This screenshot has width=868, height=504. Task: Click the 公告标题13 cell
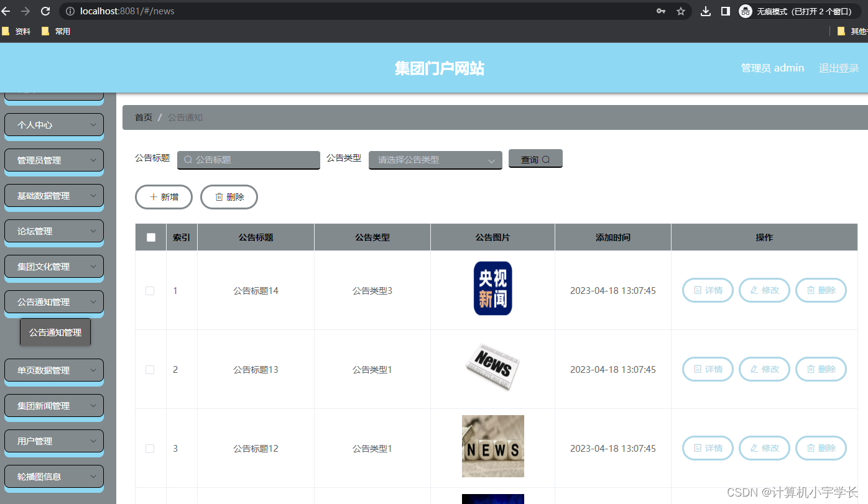pyautogui.click(x=256, y=370)
